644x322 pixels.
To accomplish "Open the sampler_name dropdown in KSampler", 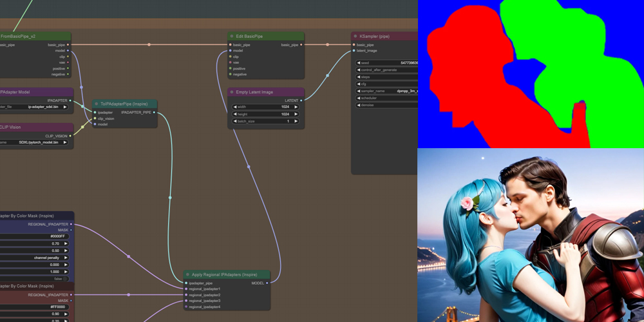I will [x=386, y=91].
